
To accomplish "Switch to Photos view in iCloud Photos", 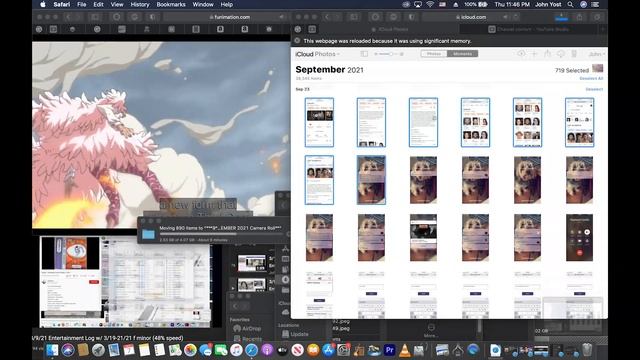I will pos(434,54).
